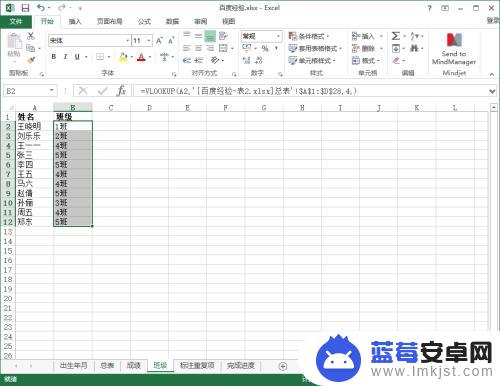Click the Percent Style icon
The width and height of the screenshot is (500, 386).
[265, 48]
